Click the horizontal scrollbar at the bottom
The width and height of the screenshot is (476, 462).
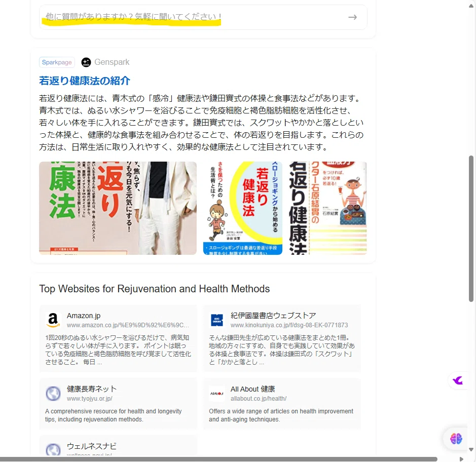(218, 459)
